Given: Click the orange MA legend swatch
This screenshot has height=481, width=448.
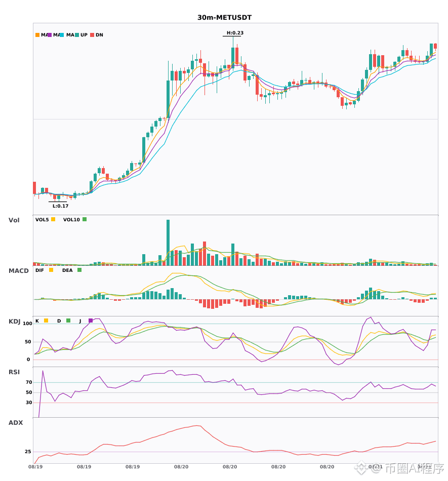Looking at the screenshot, I should coord(37,35).
